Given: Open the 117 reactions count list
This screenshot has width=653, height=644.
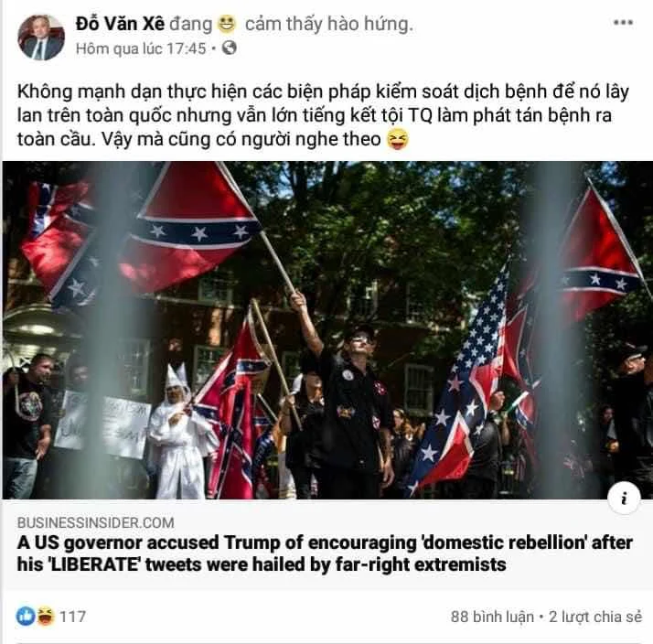Looking at the screenshot, I should click(x=73, y=617).
